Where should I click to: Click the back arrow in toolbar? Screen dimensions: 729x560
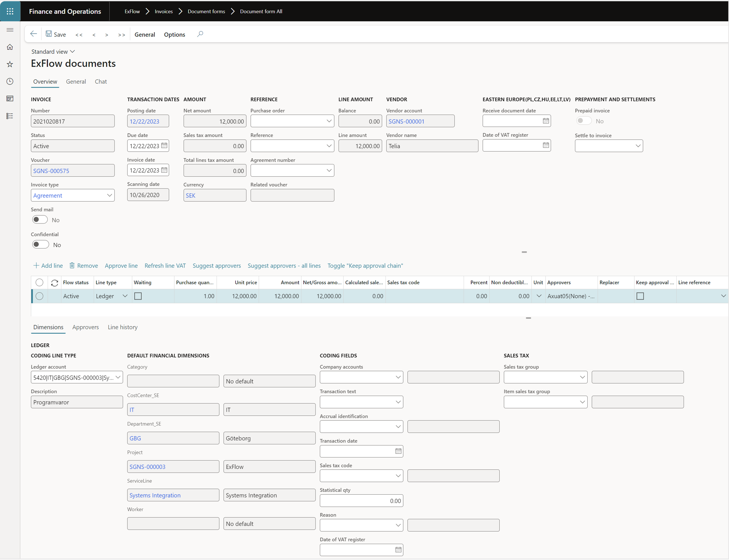34,34
